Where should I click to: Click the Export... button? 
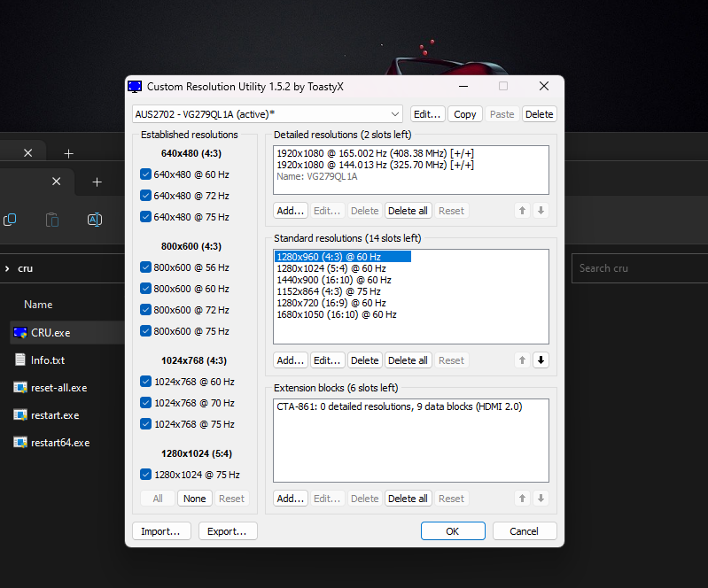[x=228, y=531]
